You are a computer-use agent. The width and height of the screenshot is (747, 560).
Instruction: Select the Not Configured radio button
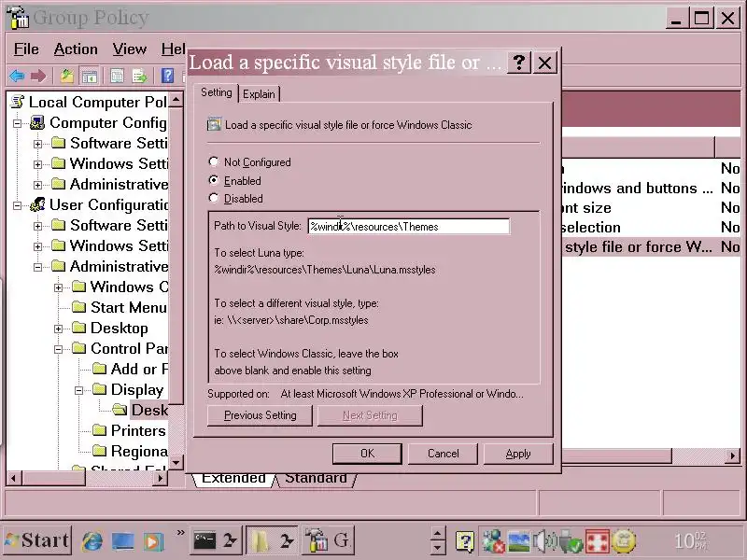click(x=214, y=161)
